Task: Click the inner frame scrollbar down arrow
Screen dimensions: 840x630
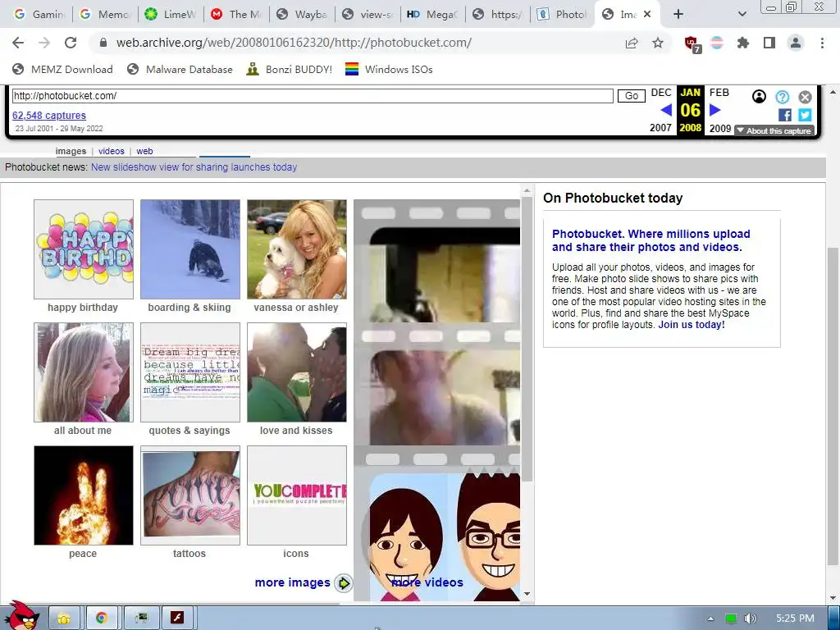Action: click(527, 594)
